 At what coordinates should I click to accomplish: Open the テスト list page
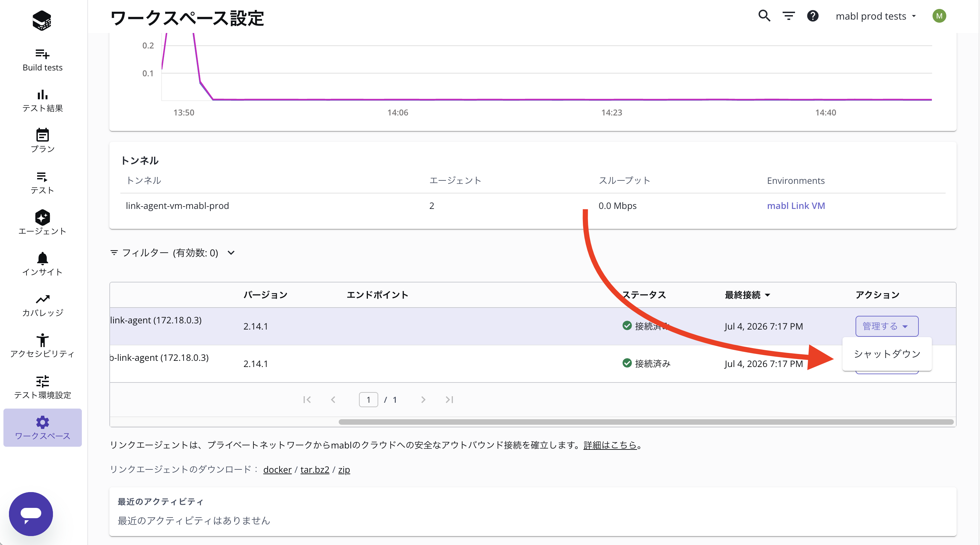[42, 182]
